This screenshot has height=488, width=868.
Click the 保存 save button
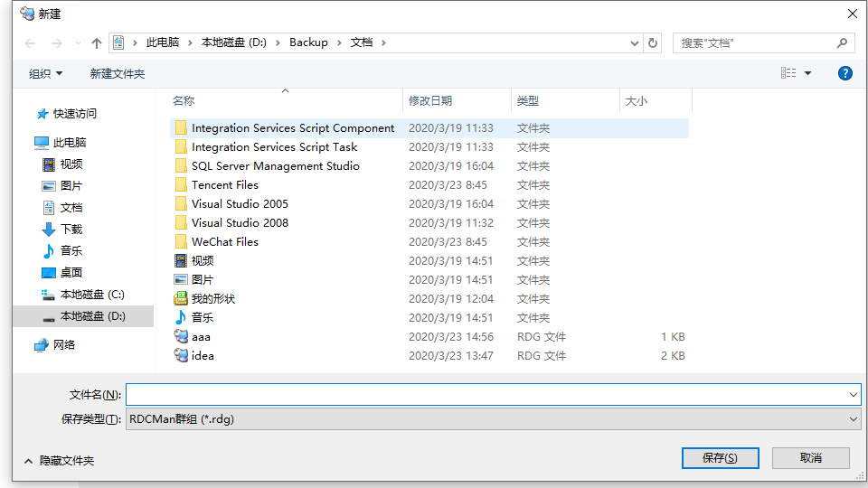[721, 458]
